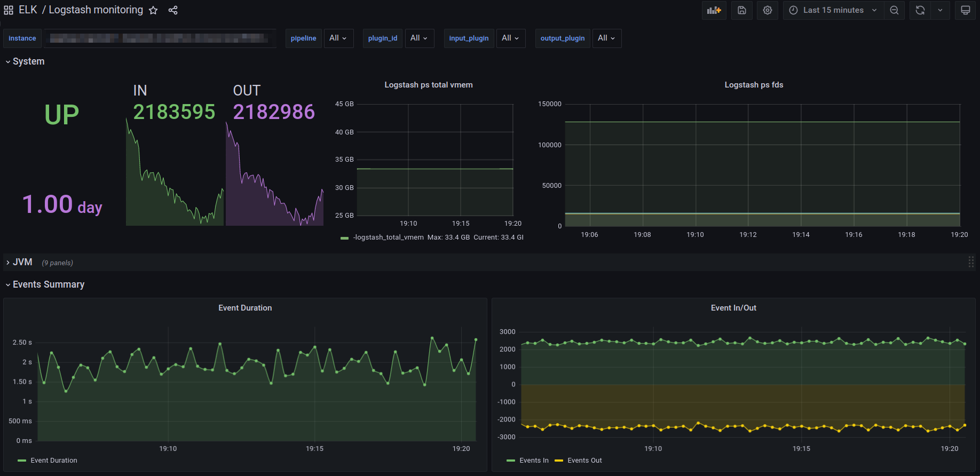This screenshot has height=476, width=980.
Task: Click the Add panel icon
Action: [x=714, y=10]
